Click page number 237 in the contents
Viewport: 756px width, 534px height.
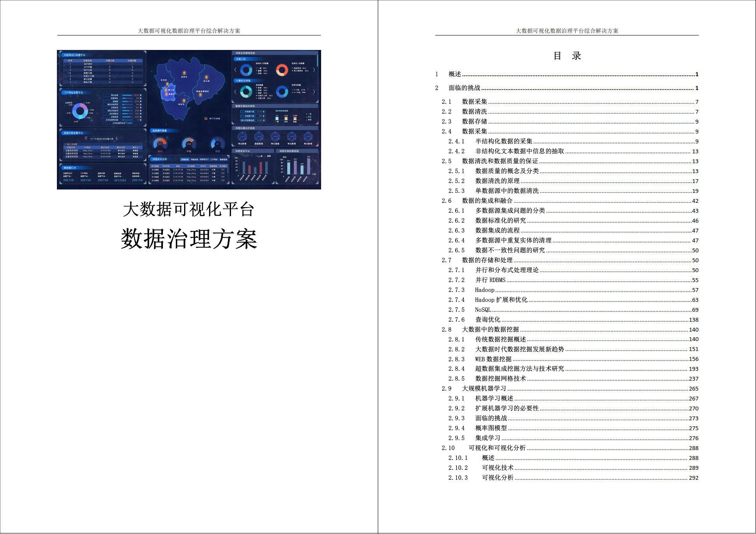click(x=694, y=379)
